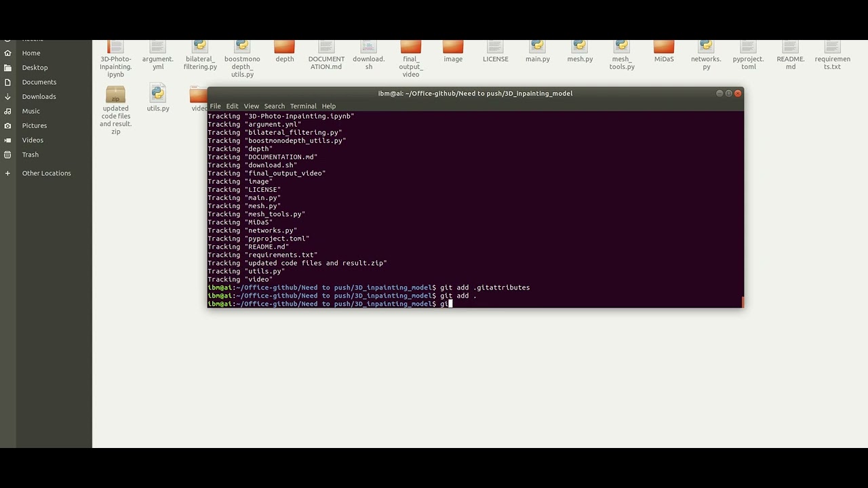Open the MiDaS folder icon

[664, 47]
